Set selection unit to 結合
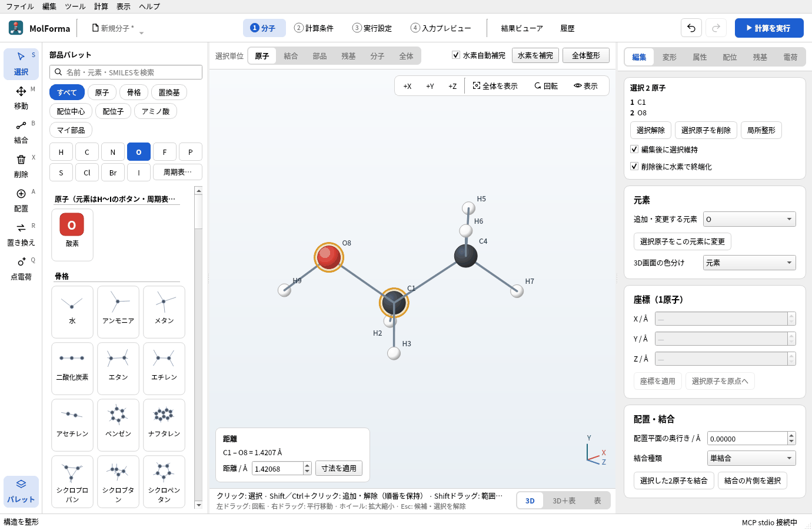Viewport: 812px width, 530px height. tap(291, 56)
